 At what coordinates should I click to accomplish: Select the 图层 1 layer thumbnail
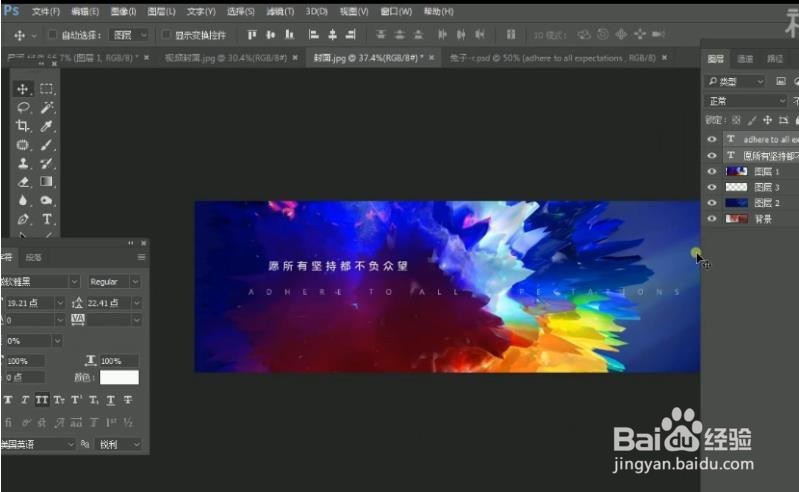[x=736, y=171]
